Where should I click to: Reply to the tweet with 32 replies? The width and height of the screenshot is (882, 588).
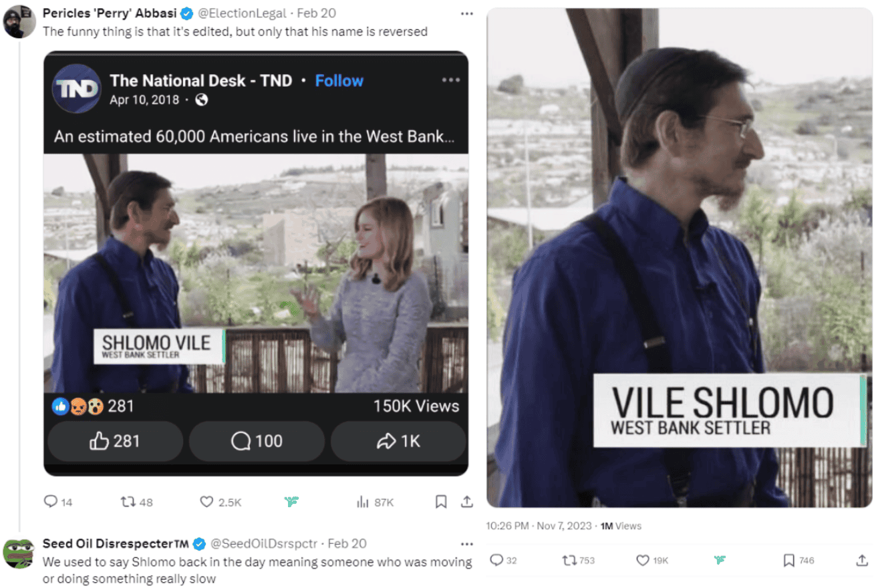[504, 560]
